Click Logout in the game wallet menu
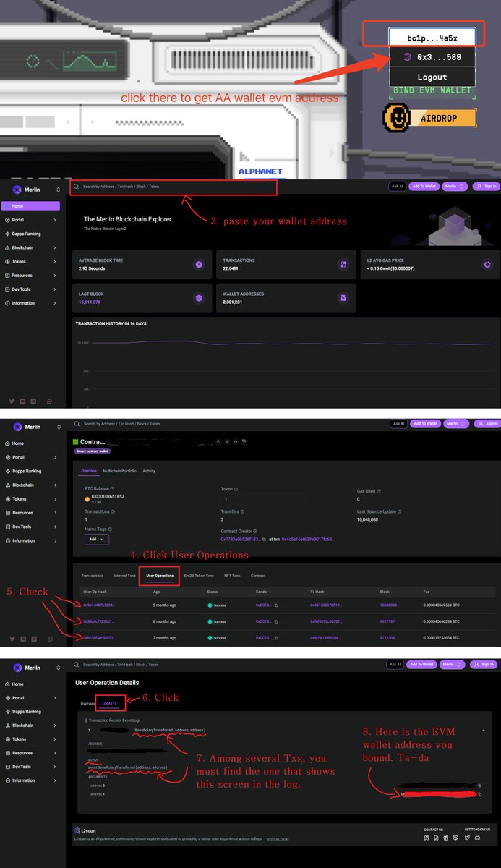 point(432,77)
